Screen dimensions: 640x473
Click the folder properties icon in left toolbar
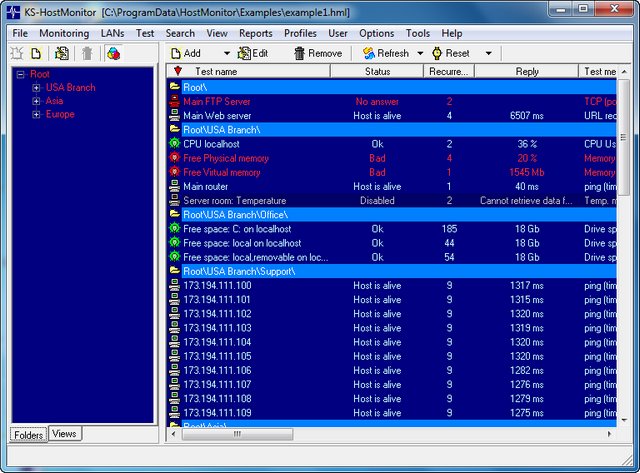click(x=61, y=53)
